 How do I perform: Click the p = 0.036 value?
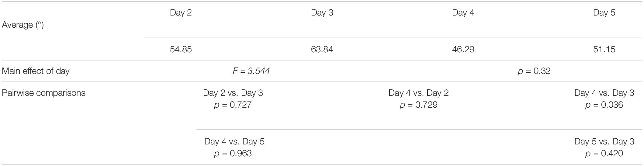[604, 105]
